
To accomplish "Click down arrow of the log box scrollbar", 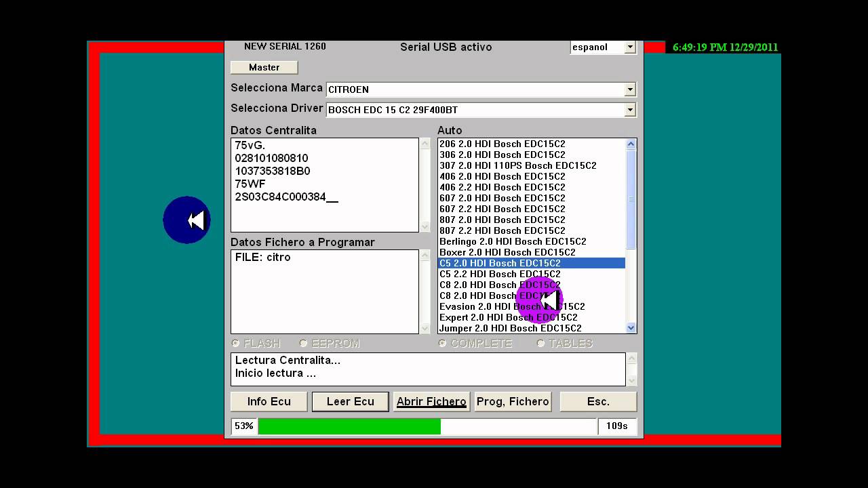I will point(632,381).
